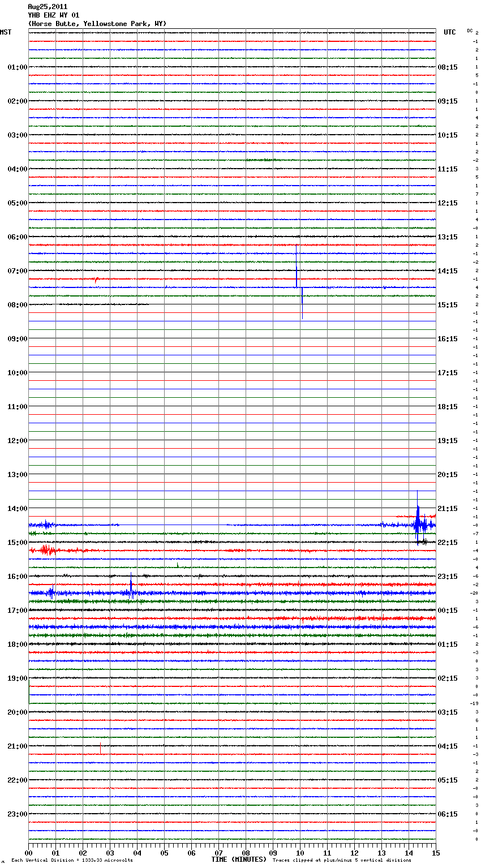481x868 pixels.
Task: Click the blue burst near minute 04 after 16:00
Action: pos(131,587)
